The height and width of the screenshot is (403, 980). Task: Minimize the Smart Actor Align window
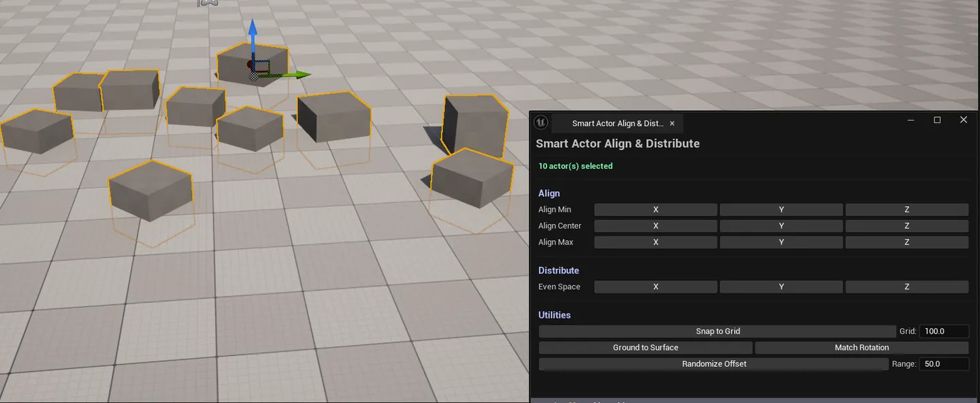tap(911, 120)
